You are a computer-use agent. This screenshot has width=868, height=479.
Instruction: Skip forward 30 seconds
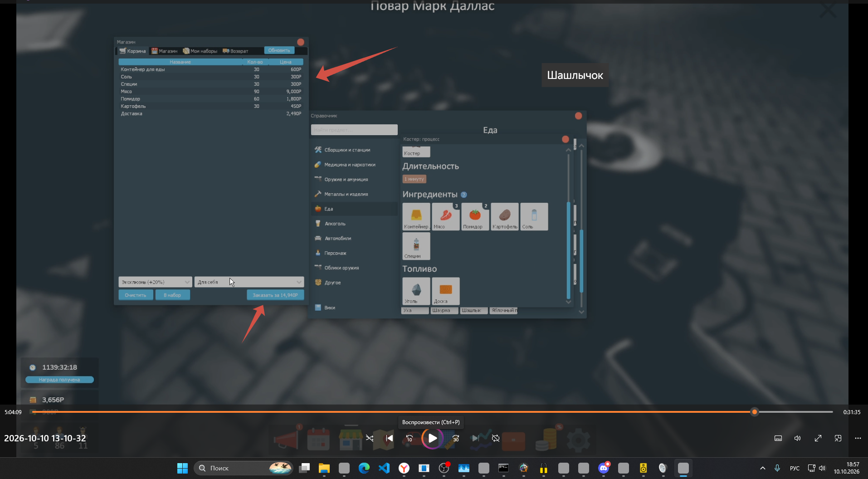(456, 438)
